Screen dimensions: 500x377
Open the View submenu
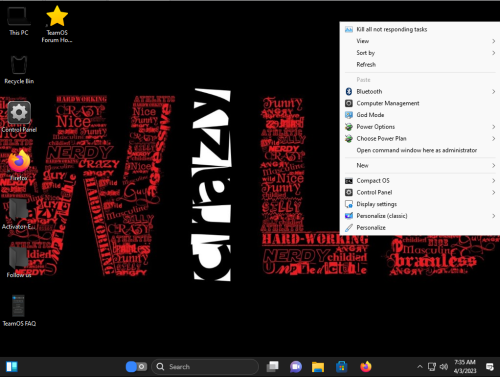(x=420, y=41)
